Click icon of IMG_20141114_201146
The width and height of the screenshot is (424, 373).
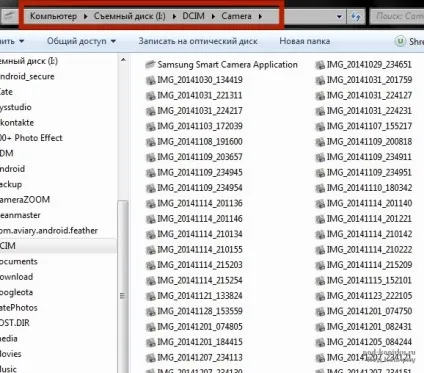[151, 219]
